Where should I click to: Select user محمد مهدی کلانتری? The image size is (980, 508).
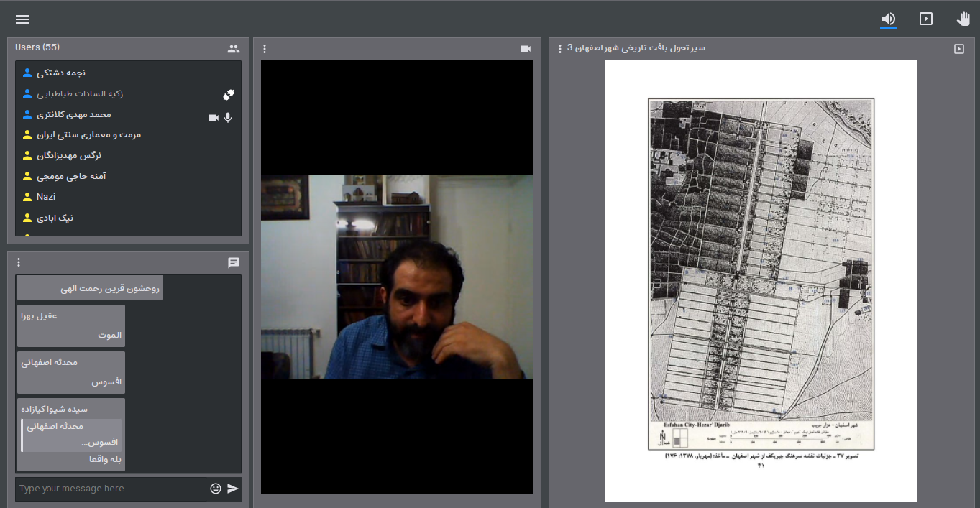click(x=129, y=114)
